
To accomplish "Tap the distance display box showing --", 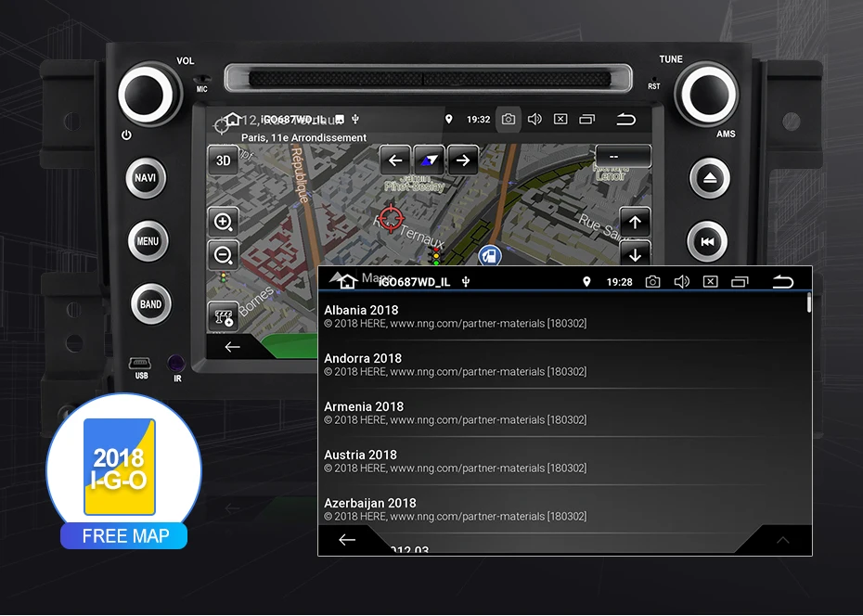I will coord(623,156).
